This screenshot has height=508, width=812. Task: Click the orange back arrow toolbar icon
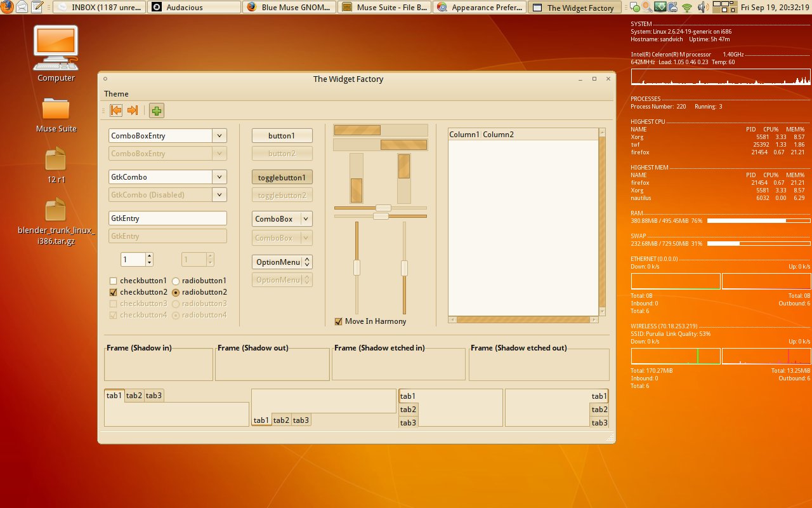[x=116, y=110]
